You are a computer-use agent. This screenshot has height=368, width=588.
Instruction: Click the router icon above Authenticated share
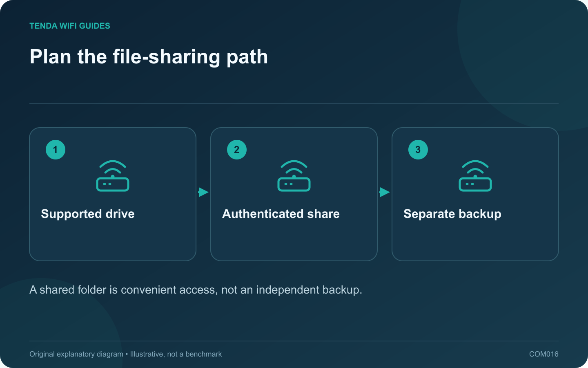(x=294, y=176)
